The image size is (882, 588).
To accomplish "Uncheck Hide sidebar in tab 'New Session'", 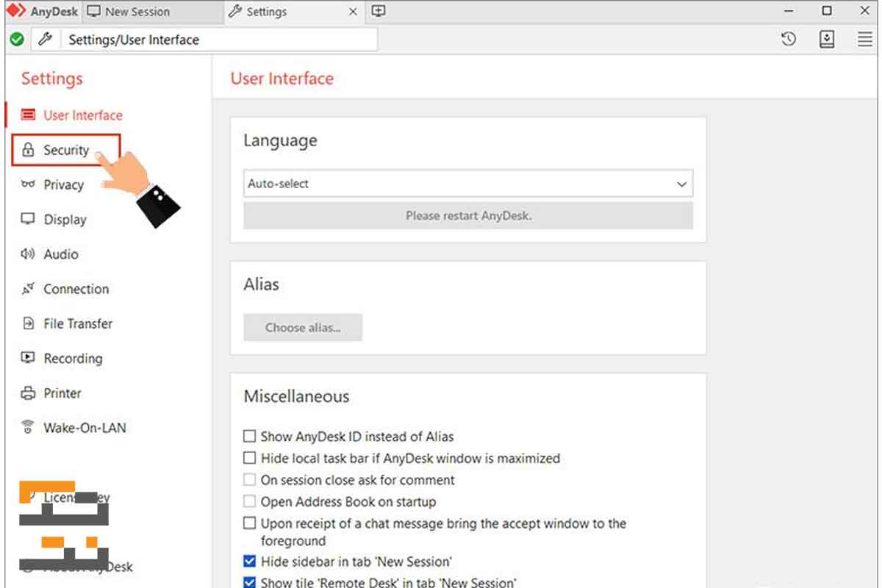I will coord(250,562).
